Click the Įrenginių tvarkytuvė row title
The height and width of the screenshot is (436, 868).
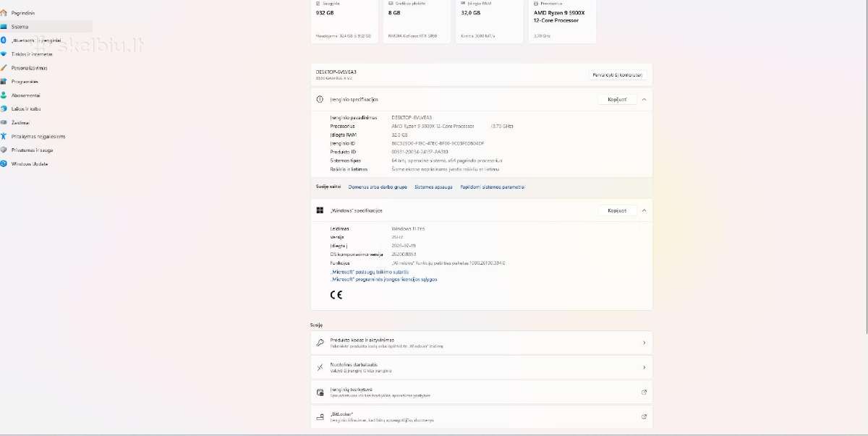click(x=351, y=390)
